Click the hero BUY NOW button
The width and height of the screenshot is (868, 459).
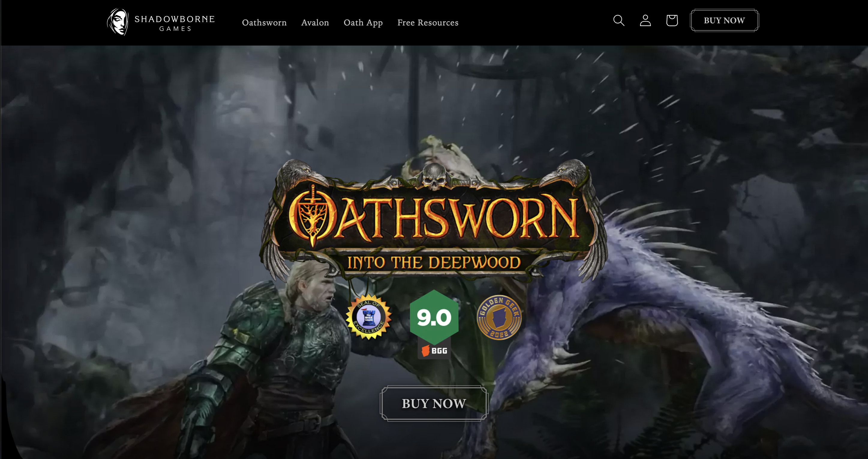coord(434,403)
